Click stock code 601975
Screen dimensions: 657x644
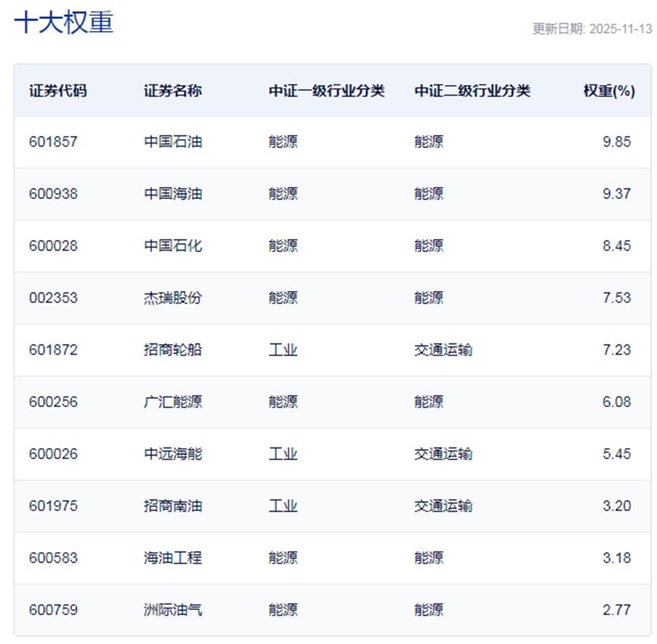point(54,505)
